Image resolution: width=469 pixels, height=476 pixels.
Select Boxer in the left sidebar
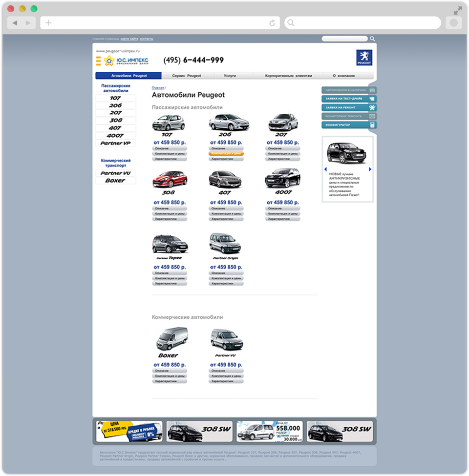115,181
